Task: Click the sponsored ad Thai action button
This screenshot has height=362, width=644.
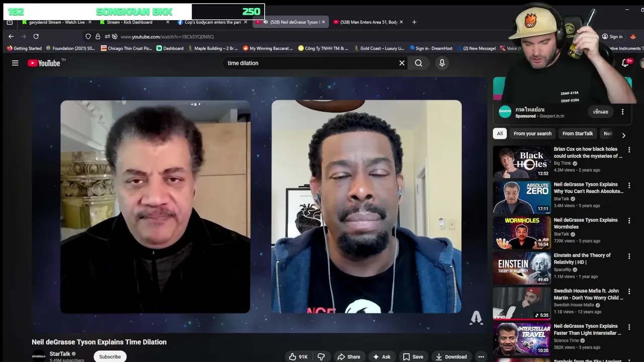Action: pos(601,112)
